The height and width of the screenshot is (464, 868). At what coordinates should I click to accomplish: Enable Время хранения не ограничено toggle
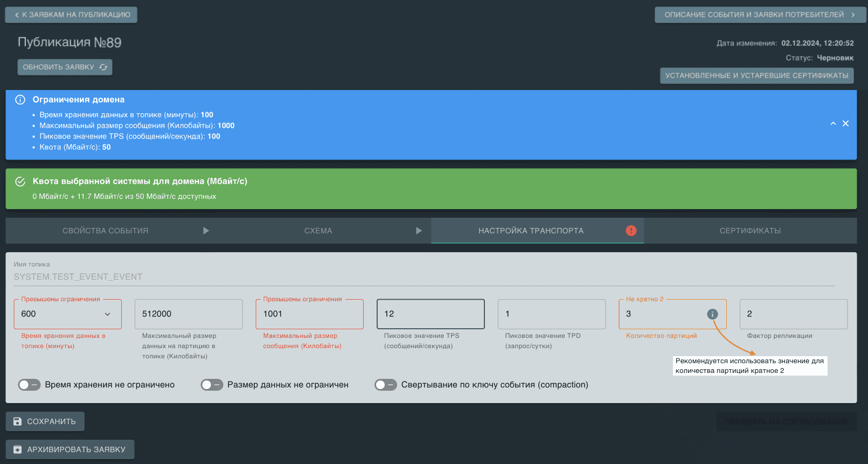click(29, 385)
